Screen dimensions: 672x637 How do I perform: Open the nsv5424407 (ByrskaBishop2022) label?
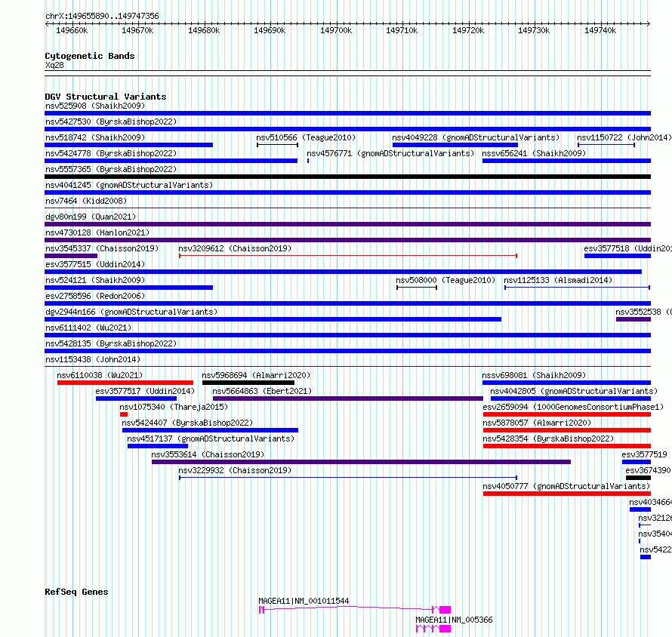click(188, 423)
